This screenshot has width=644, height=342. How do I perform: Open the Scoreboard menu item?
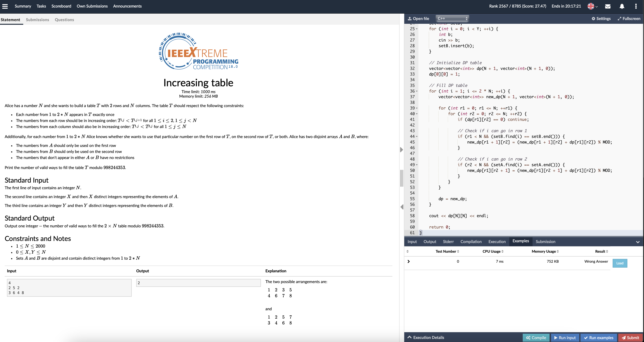(x=61, y=6)
